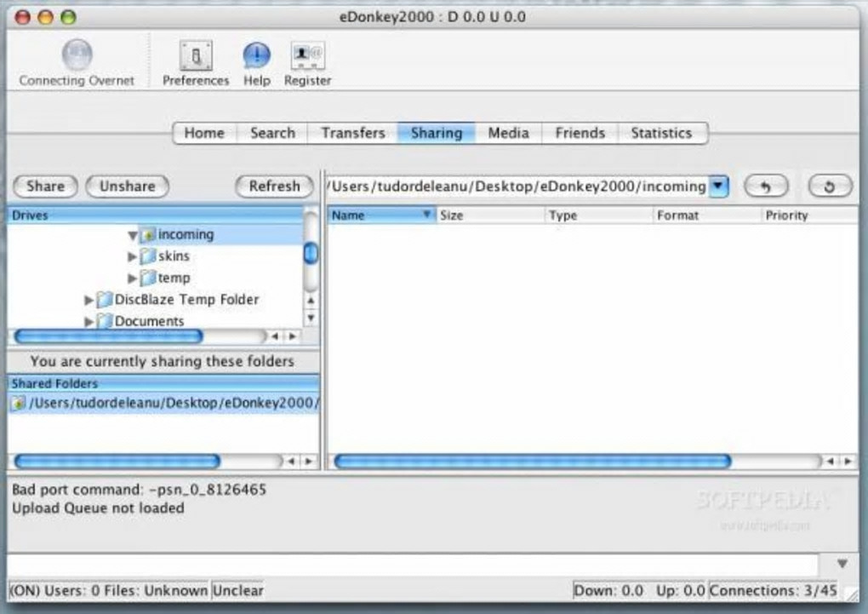Open the console command dropdown arrow

click(842, 564)
